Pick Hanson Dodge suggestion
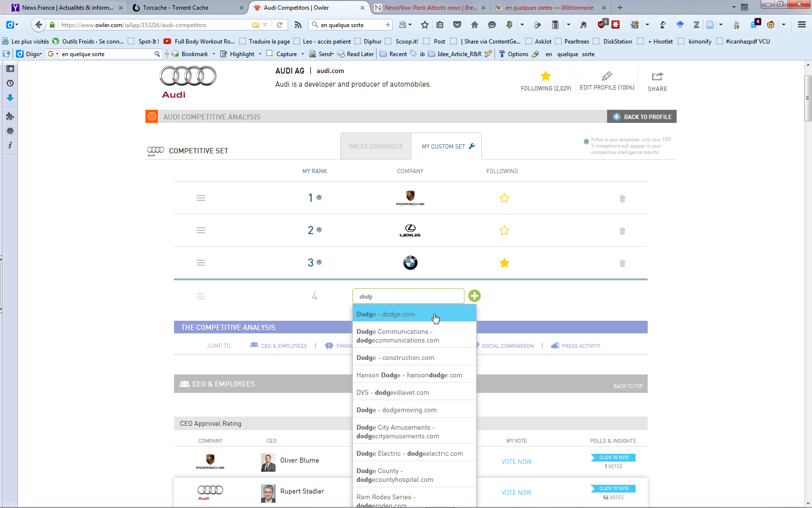The height and width of the screenshot is (508, 812). click(414, 375)
